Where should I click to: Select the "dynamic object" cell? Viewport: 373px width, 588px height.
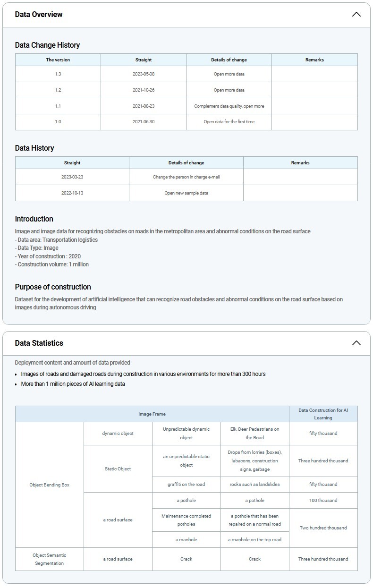pyautogui.click(x=118, y=434)
